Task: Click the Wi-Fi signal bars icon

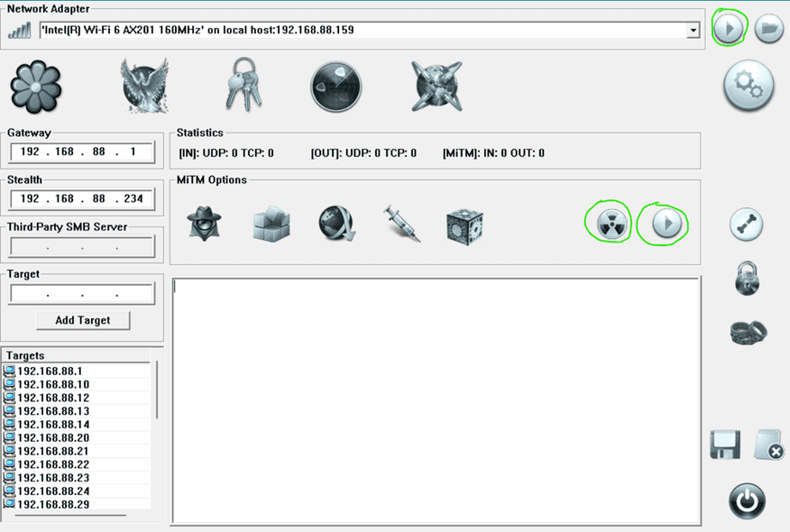Action: tap(19, 31)
